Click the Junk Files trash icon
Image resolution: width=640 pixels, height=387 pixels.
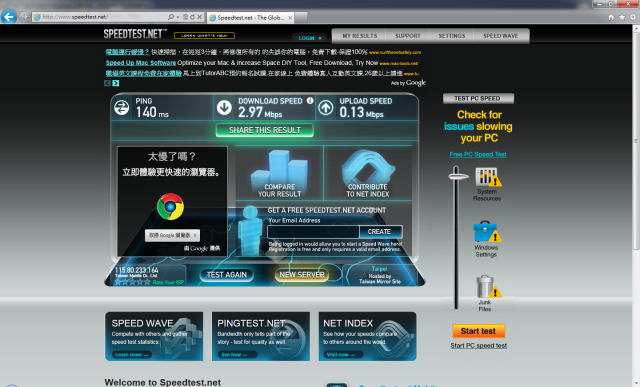pos(488,286)
